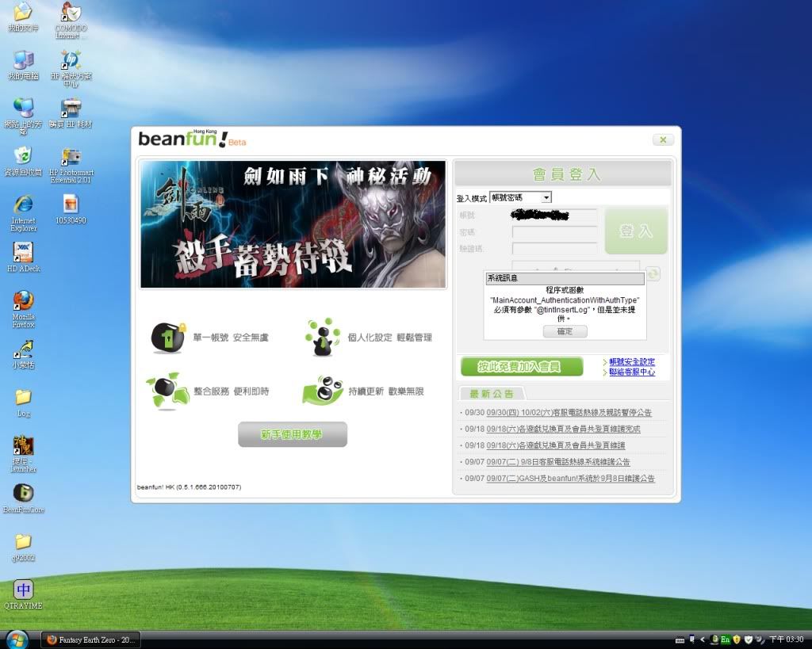Open the 09/07 9/8 hotline maintenance announcement
Image resolution: width=812 pixels, height=649 pixels.
pos(558,462)
